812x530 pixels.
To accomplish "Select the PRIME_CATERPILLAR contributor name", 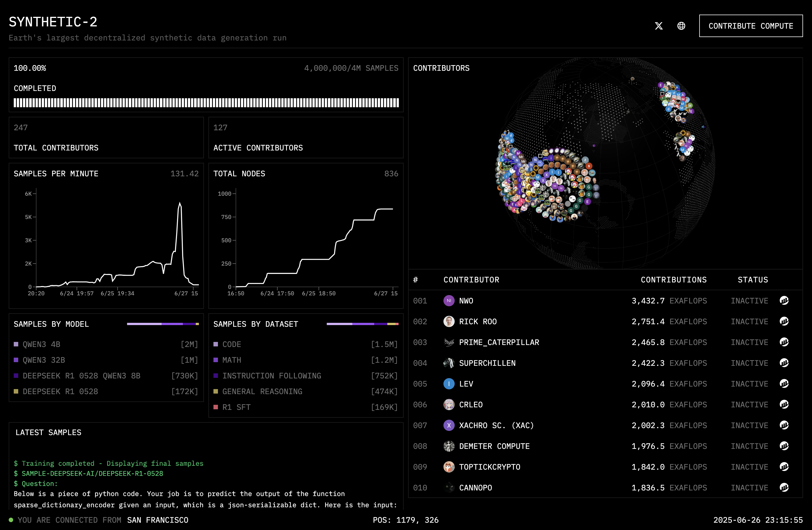I will point(499,342).
